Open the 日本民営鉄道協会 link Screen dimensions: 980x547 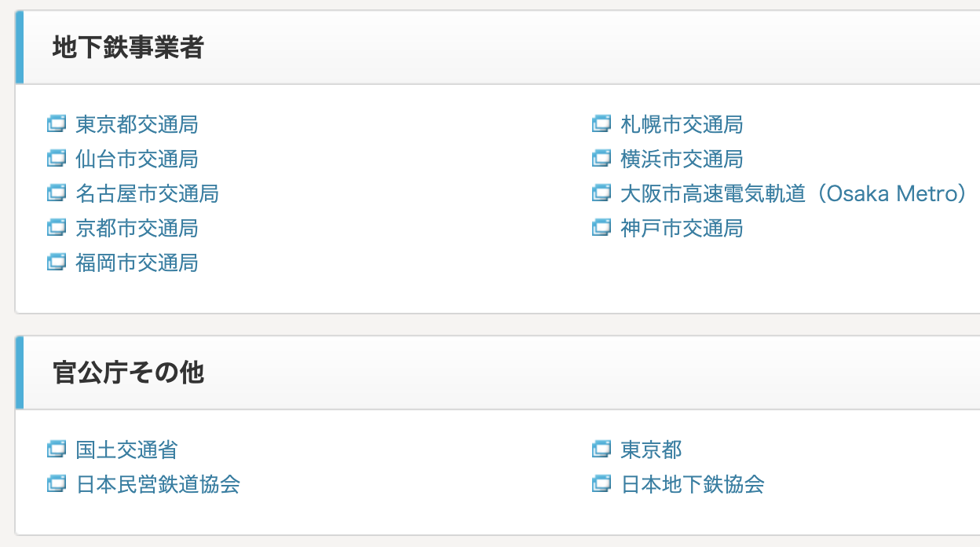point(158,484)
